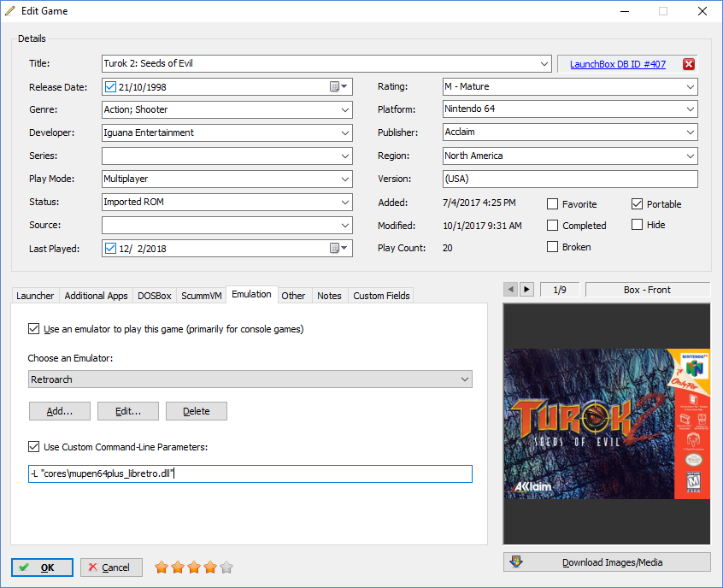Open the Genre dropdown
The height and width of the screenshot is (588, 723).
coord(345,109)
